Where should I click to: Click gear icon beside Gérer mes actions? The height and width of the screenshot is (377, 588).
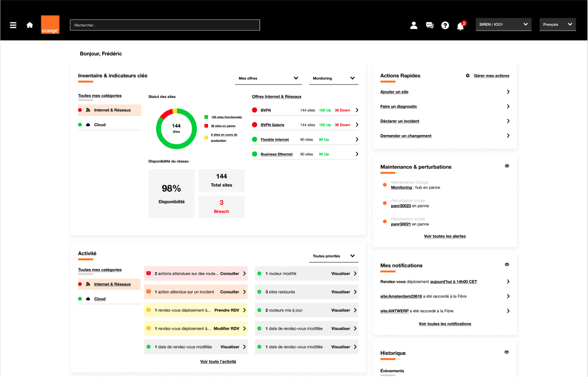point(468,76)
